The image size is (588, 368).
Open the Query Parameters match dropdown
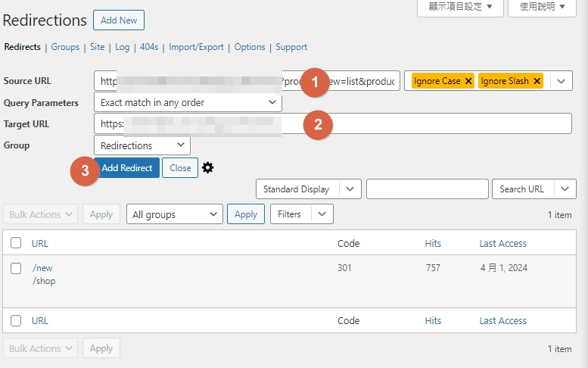coord(188,102)
